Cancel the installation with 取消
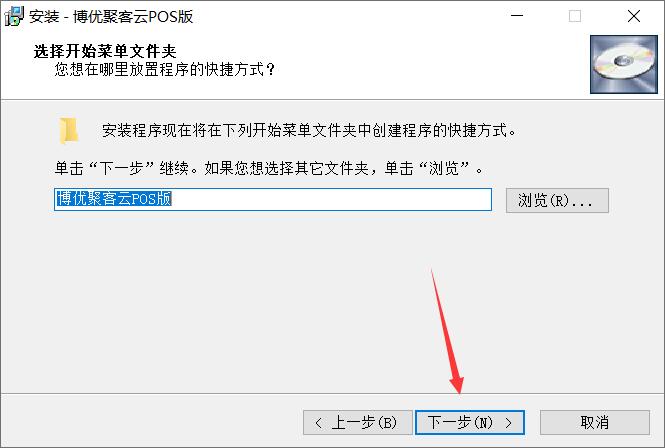 coord(595,423)
